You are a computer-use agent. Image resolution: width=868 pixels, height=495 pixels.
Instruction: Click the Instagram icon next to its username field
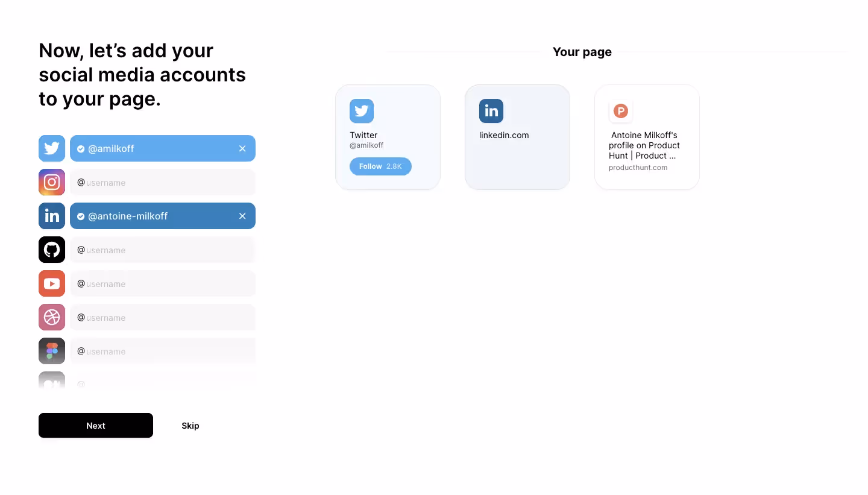click(x=51, y=182)
